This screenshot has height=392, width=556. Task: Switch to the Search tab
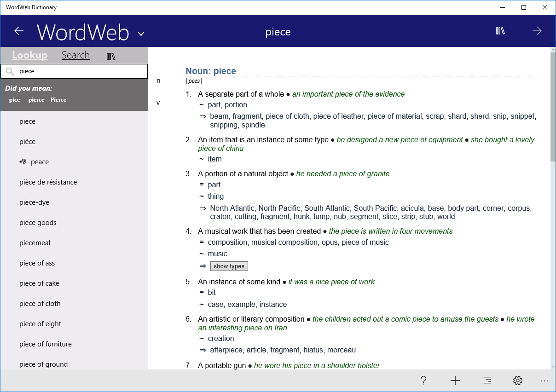(75, 55)
